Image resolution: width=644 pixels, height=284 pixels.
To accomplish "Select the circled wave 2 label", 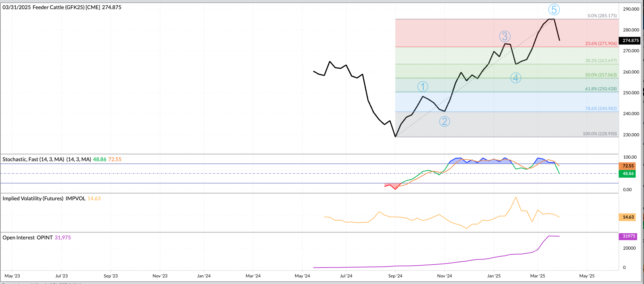I will coord(444,121).
